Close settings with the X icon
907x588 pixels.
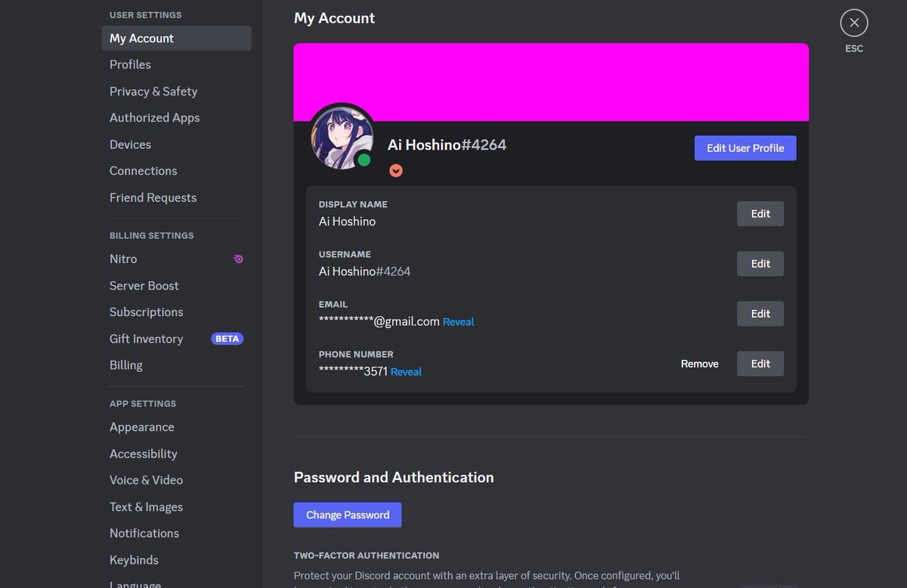point(854,23)
